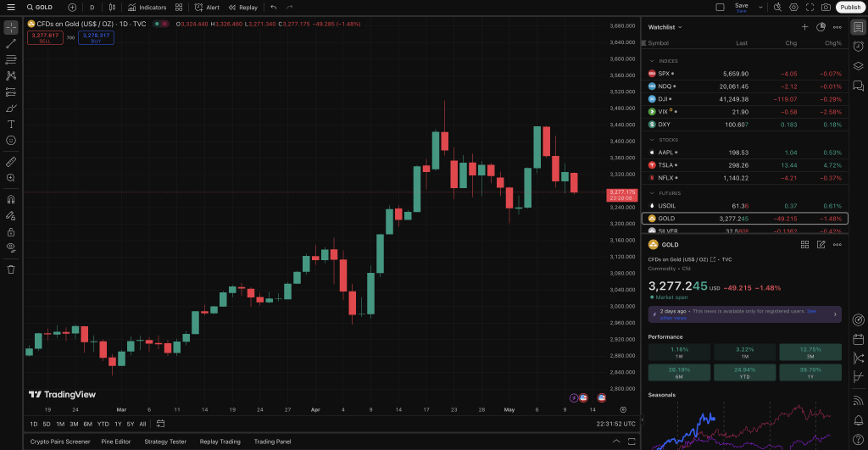Screen dimensions: 868x450
Task: Select the 1D range tab
Action: 34,424
